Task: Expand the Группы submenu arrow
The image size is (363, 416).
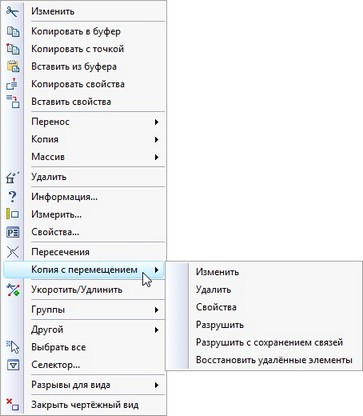Action: 156,310
